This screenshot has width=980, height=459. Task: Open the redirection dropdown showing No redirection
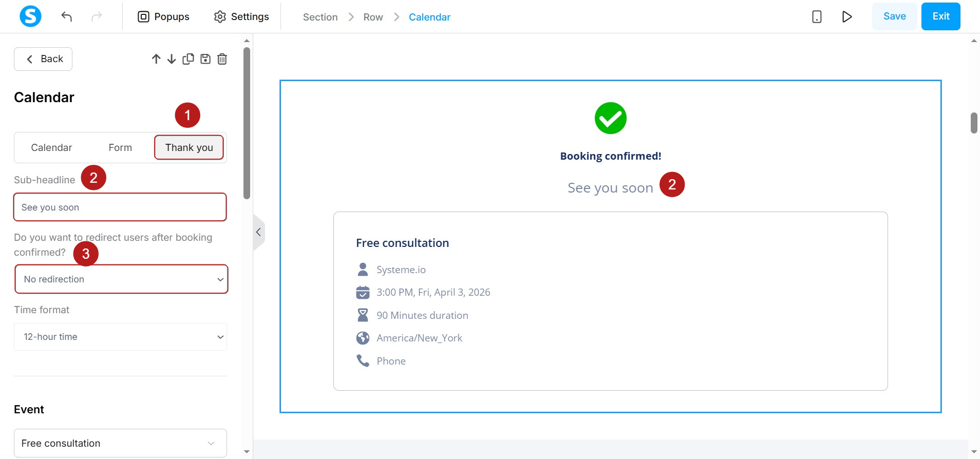[121, 279]
